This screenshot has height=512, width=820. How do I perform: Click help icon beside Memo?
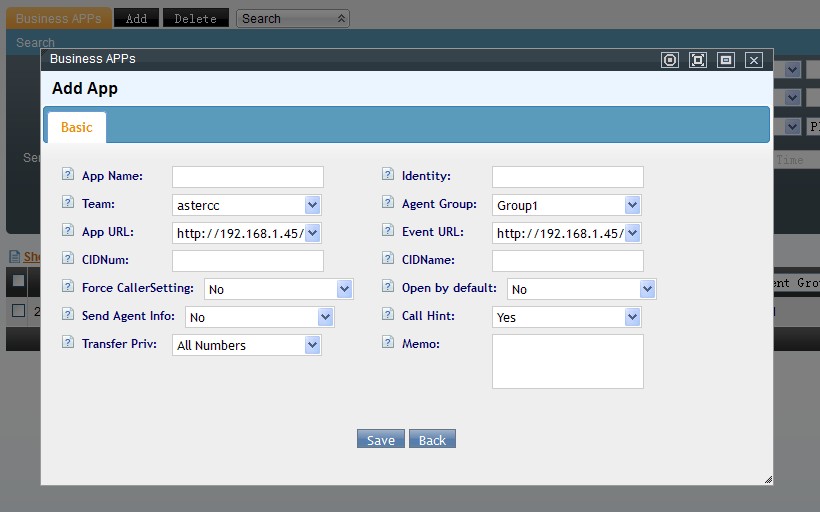(388, 342)
